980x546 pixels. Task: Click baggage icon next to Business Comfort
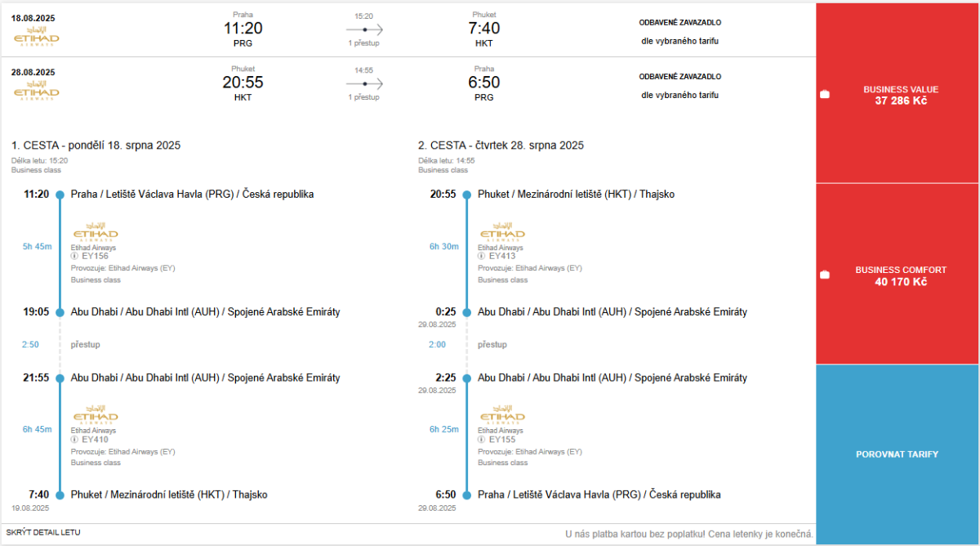[825, 275]
